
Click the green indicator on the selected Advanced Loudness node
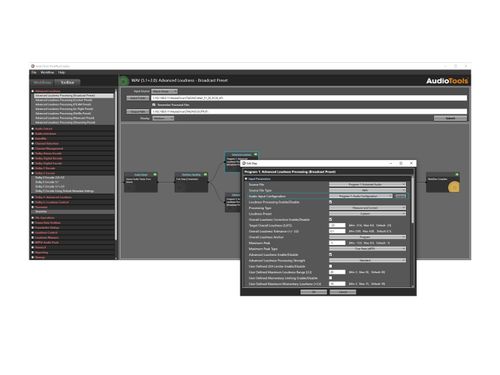[x=256, y=155]
